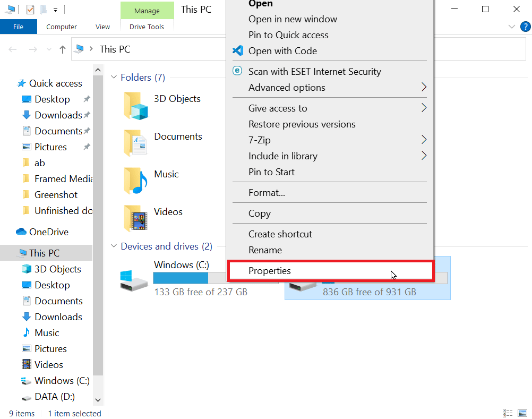Open Help with the question mark icon
This screenshot has width=532, height=419.
tap(525, 27)
